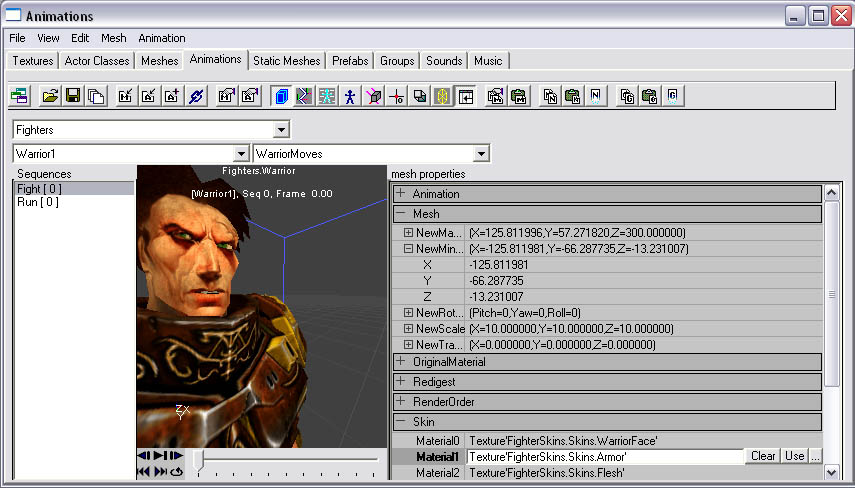Collapse the NewMin... vector property
Image resolution: width=855 pixels, height=488 pixels.
pos(408,249)
